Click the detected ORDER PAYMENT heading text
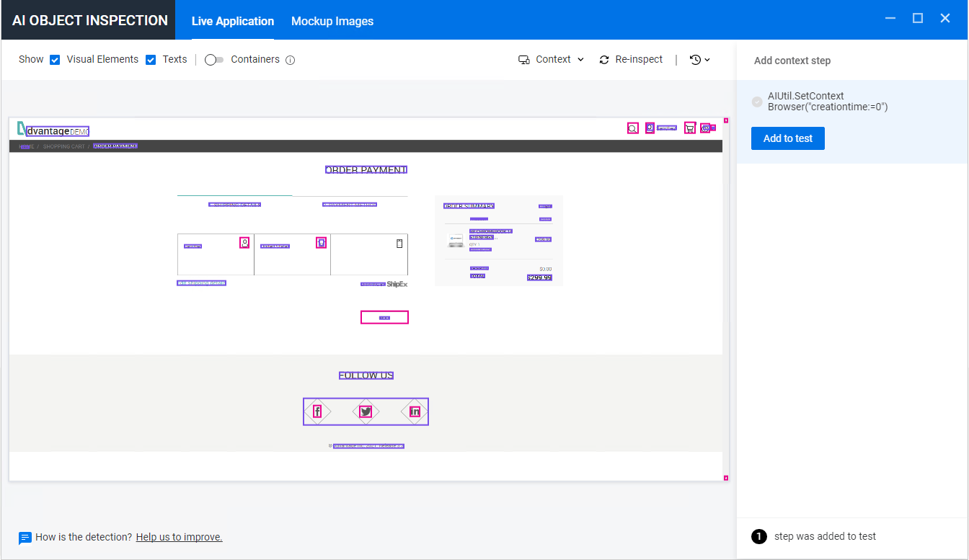Viewport: 969px width, 560px height. point(366,170)
